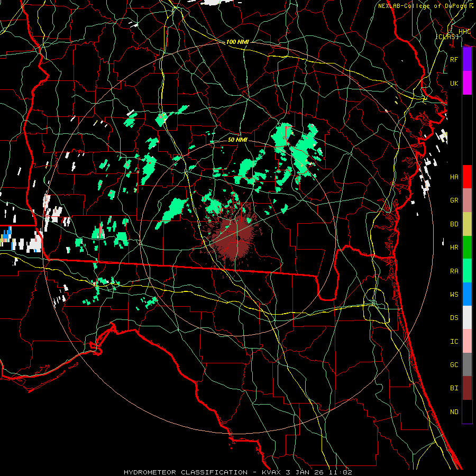Click the yellow BD color swatch
This screenshot has height=476, width=476.
click(467, 224)
